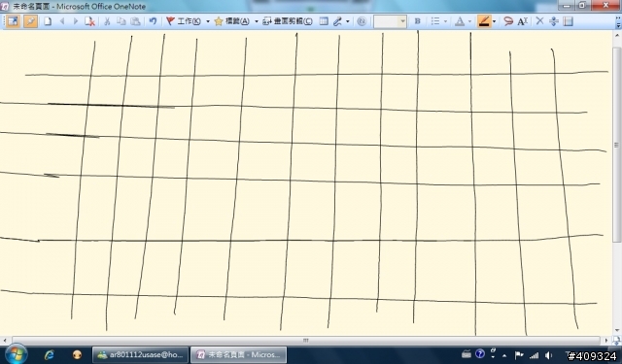Viewport: 622px width, 364px height.
Task: Create a new page
Action: click(x=48, y=21)
